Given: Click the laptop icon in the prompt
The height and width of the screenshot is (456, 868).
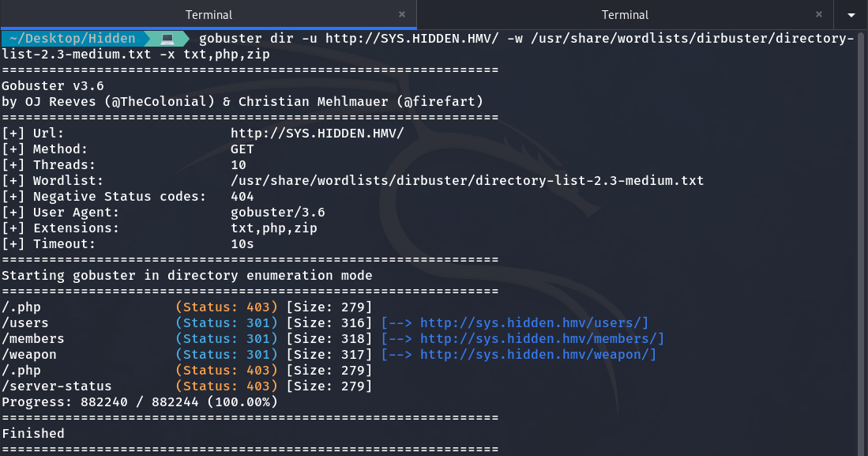Looking at the screenshot, I should tap(167, 39).
